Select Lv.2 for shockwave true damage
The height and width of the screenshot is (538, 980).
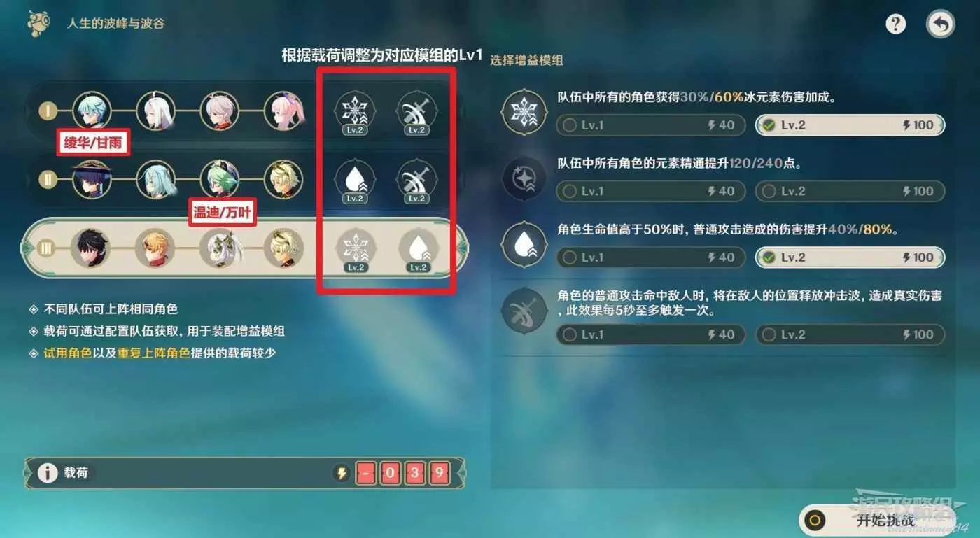pyautogui.click(x=850, y=334)
